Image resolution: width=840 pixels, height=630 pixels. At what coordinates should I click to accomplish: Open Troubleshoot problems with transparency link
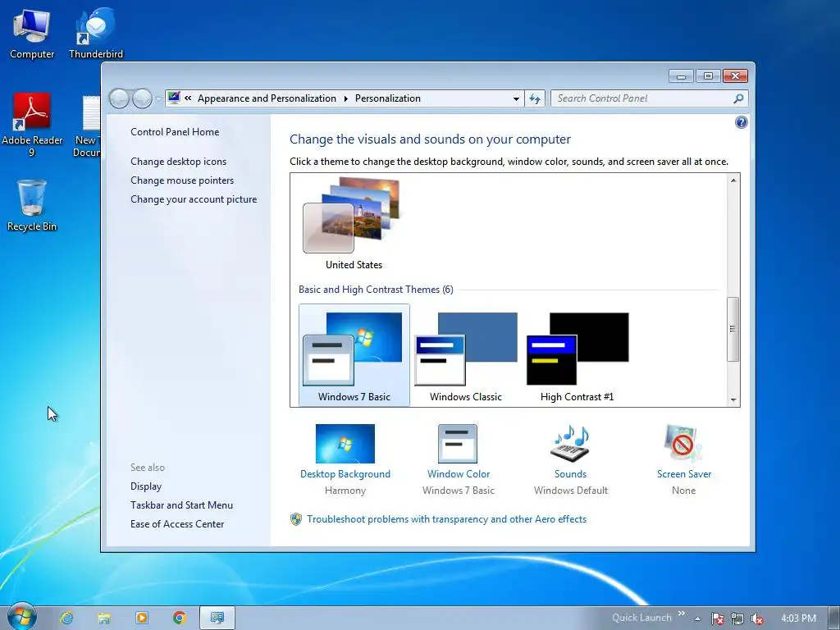pos(447,519)
